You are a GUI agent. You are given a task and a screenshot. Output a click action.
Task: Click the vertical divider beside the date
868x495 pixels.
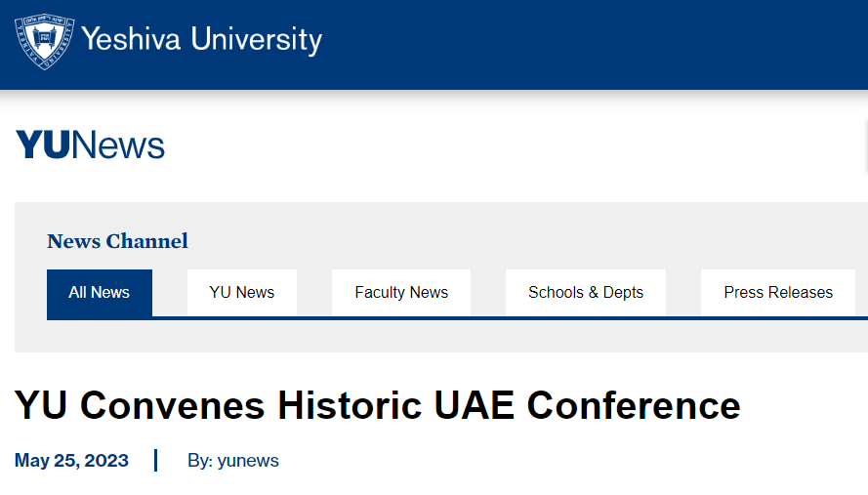coord(155,461)
